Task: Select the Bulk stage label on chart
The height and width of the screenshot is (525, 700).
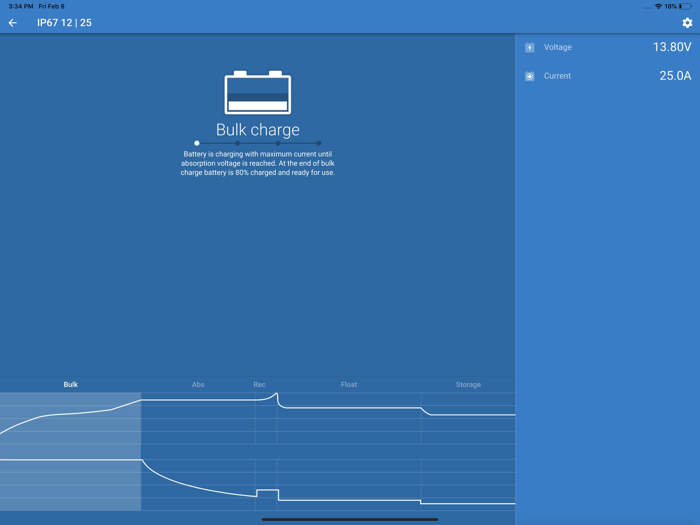Action: 71,384
